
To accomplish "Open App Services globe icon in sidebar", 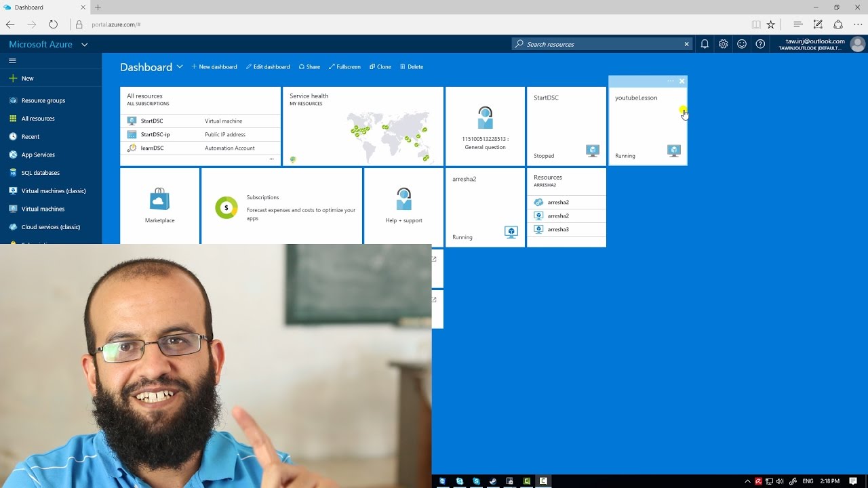I will pyautogui.click(x=13, y=155).
